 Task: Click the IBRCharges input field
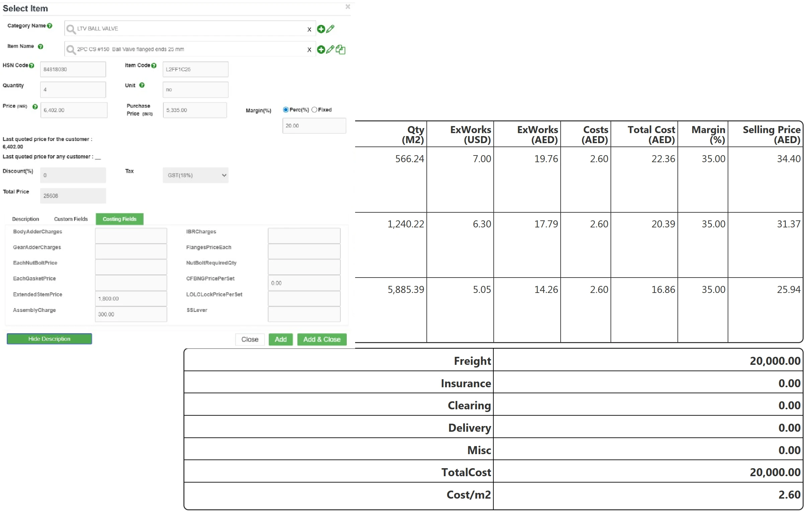[304, 236]
